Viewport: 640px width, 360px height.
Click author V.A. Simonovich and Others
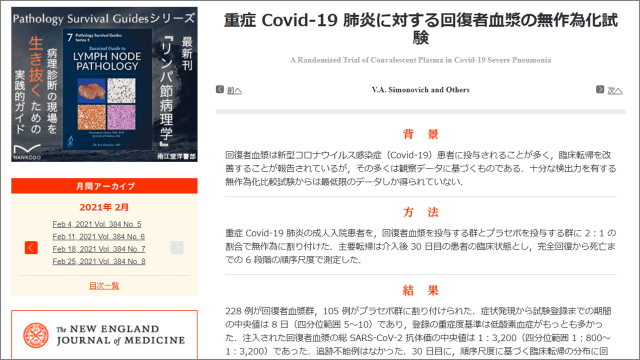click(x=420, y=90)
